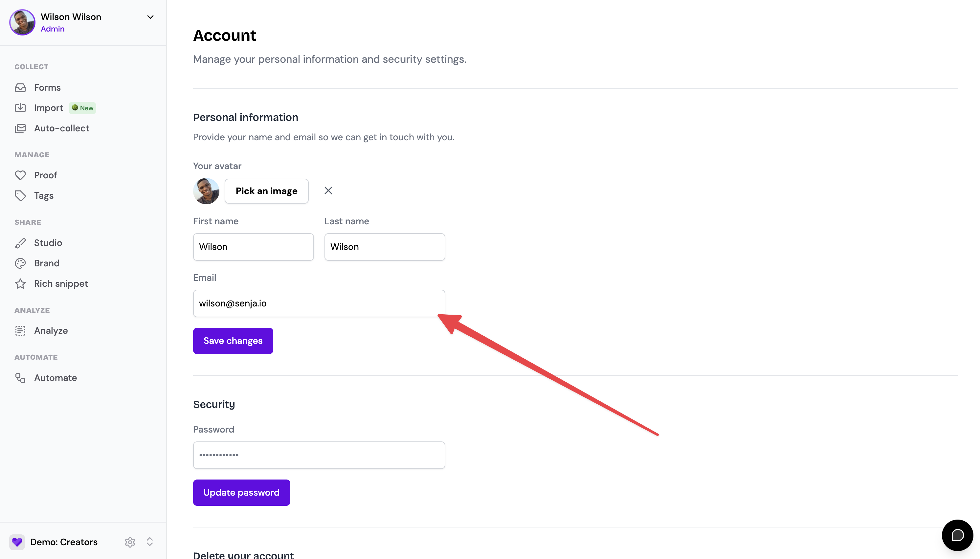
Task: Click the Studio brush icon
Action: tap(20, 243)
